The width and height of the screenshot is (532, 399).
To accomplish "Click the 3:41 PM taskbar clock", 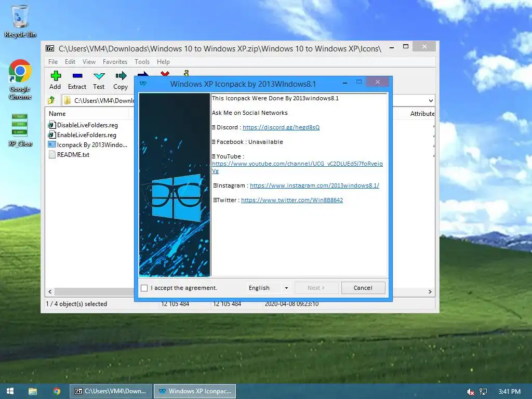I will pos(509,392).
